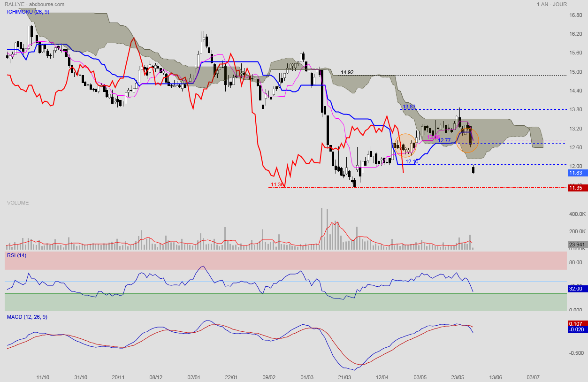Click the 09/02 date axis label
Screen dimensions: 588x382
coord(269,377)
